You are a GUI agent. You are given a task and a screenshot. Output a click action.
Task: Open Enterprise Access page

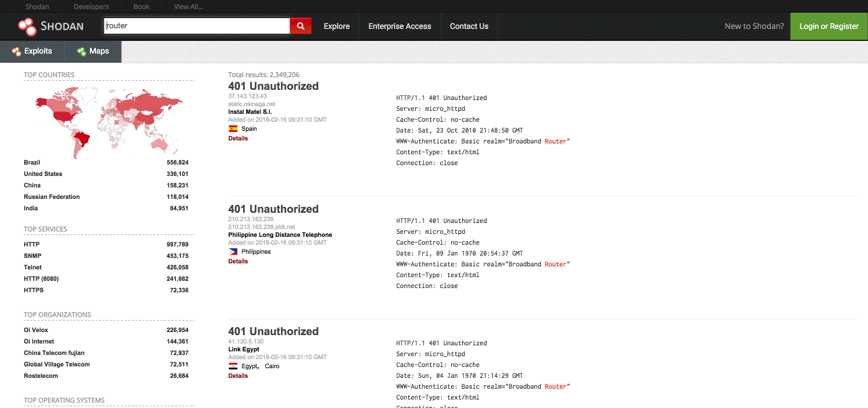pyautogui.click(x=400, y=26)
